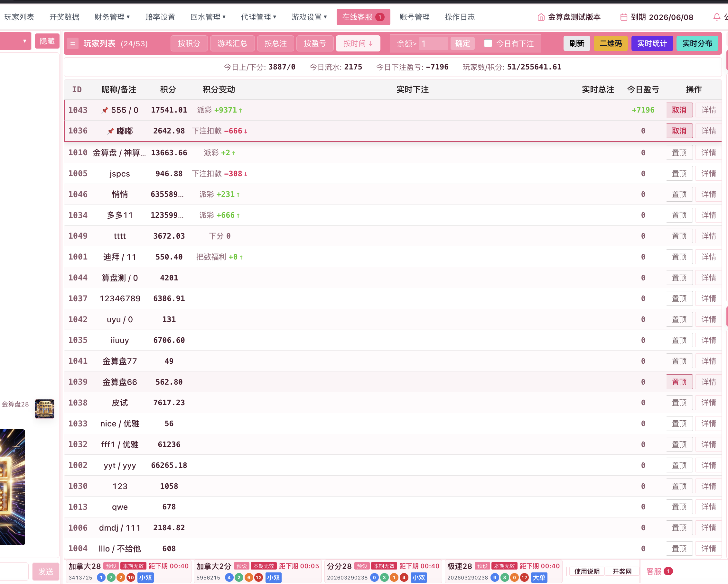This screenshot has width=728, height=584.
Task: Pin player 1039 with 置顶
Action: pyautogui.click(x=679, y=382)
